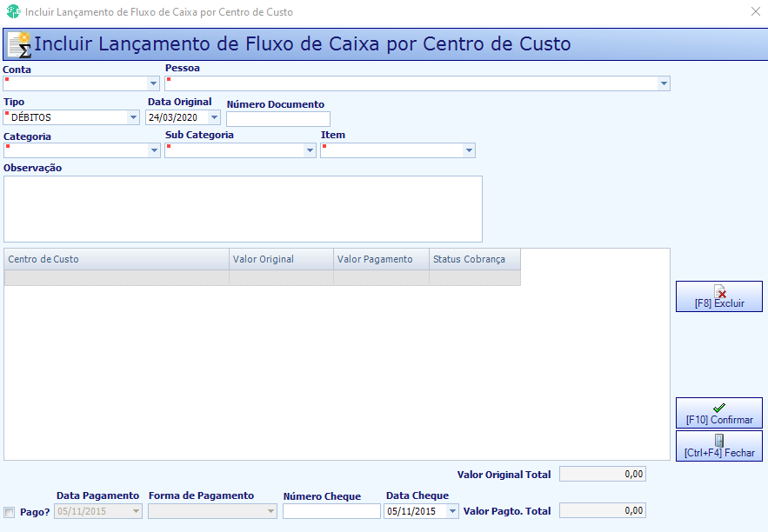Focus the Número Cheque input field
The width and height of the screenshot is (768, 532).
[331, 511]
